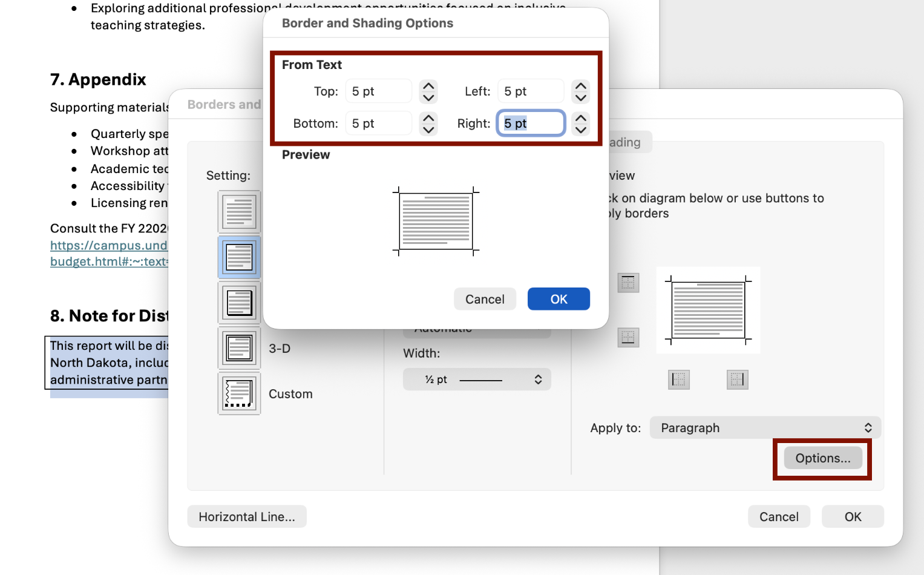The width and height of the screenshot is (924, 575).
Task: Expand the Top distance stepper up arrow
Action: [x=428, y=87]
